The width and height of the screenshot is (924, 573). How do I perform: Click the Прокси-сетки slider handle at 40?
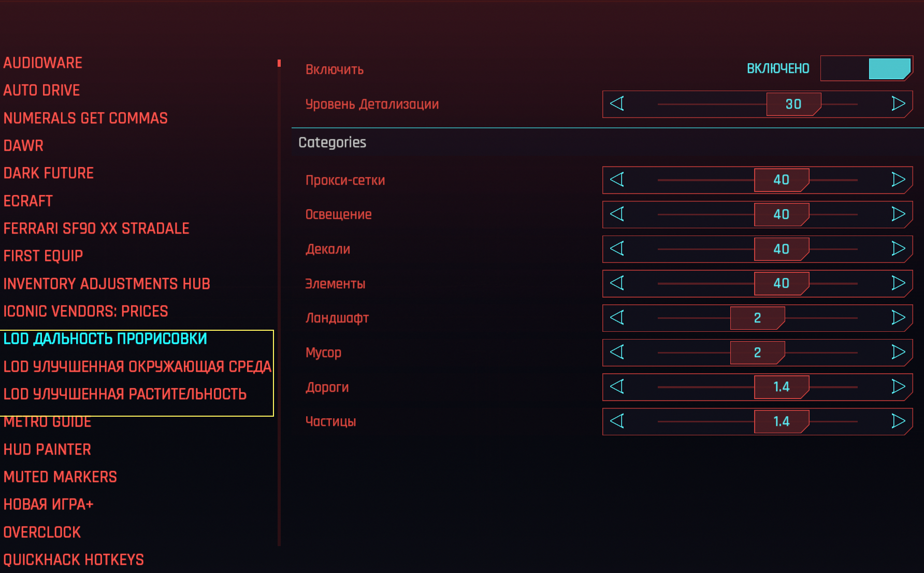pos(782,180)
